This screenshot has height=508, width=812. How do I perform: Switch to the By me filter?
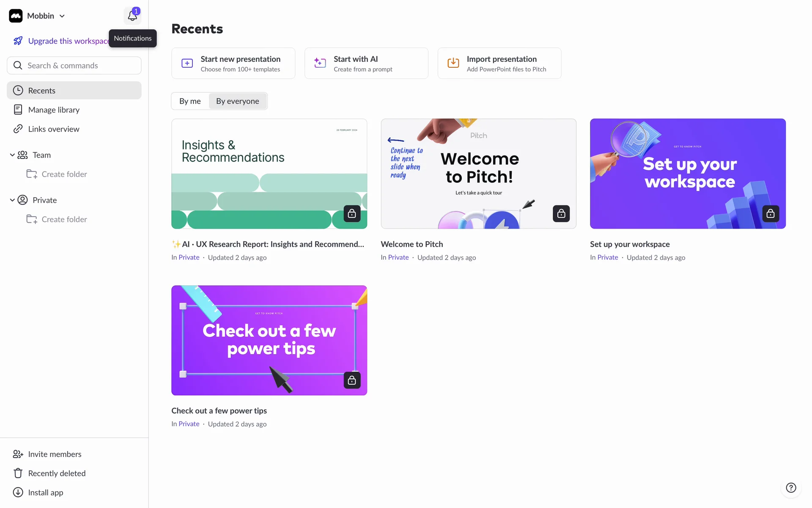(x=190, y=101)
